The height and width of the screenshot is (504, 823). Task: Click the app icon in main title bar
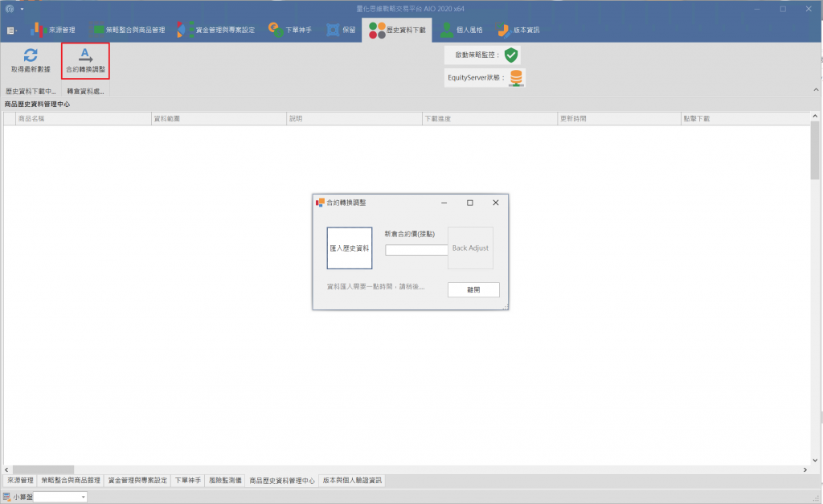pos(10,9)
